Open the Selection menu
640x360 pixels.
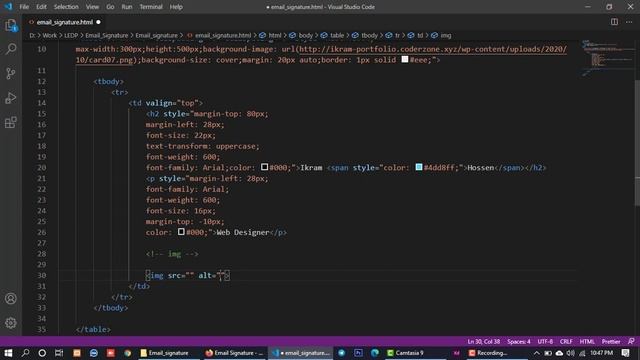[x=66, y=7]
